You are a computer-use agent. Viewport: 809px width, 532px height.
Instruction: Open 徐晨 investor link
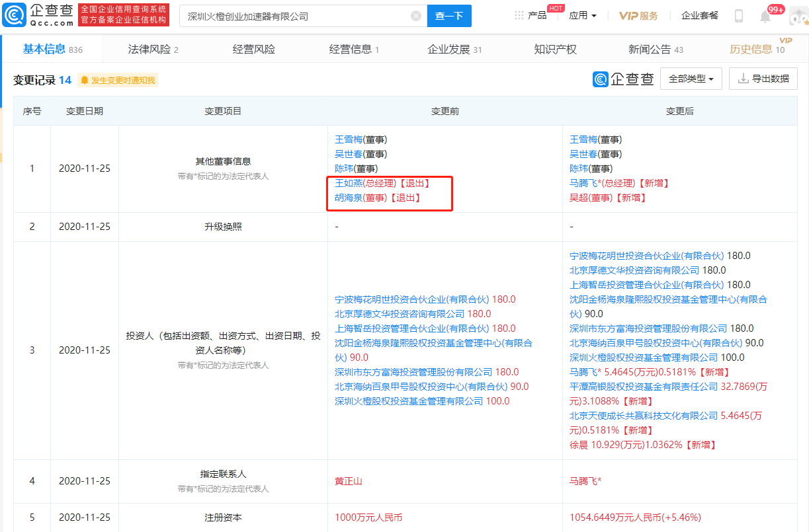[x=579, y=445]
